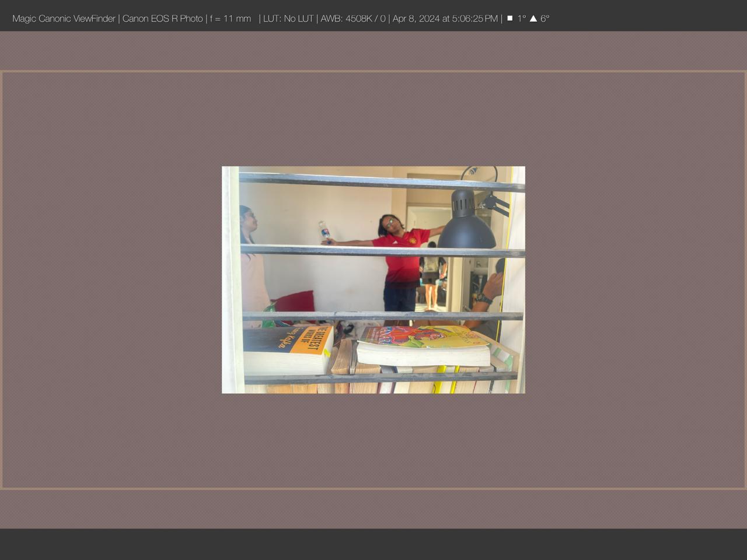
Task: Open the LUT: No LUT setting
Action: [288, 19]
